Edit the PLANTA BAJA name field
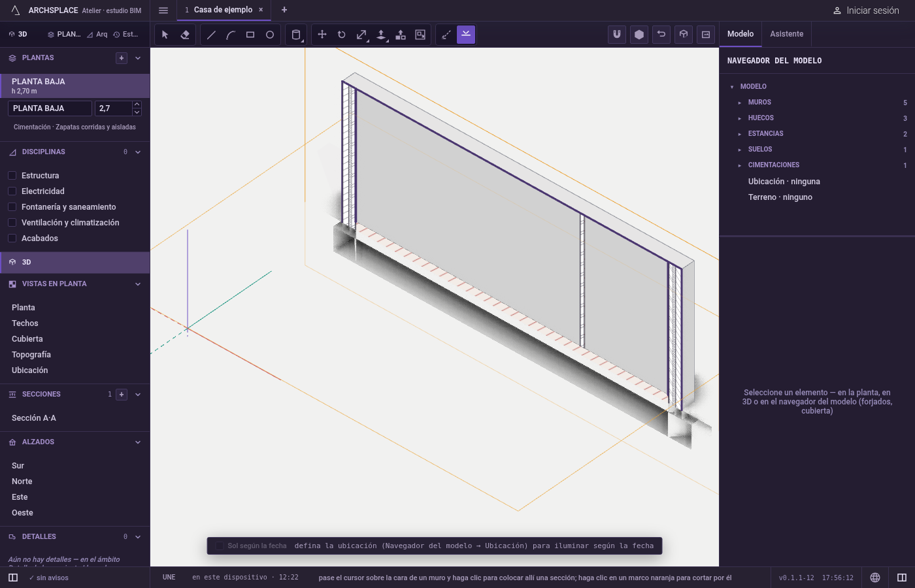Screen dimensions: 915x588 click(50, 108)
